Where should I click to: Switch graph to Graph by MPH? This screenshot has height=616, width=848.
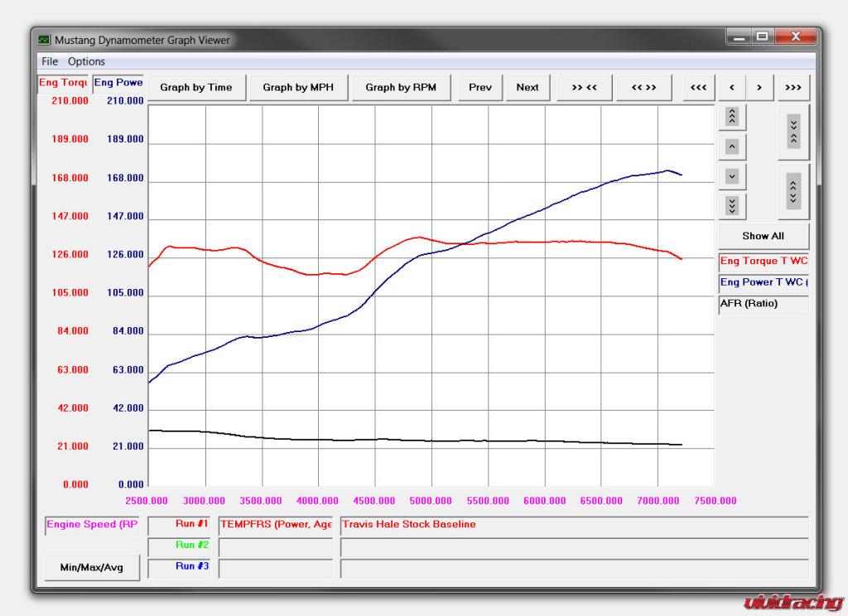pos(297,87)
